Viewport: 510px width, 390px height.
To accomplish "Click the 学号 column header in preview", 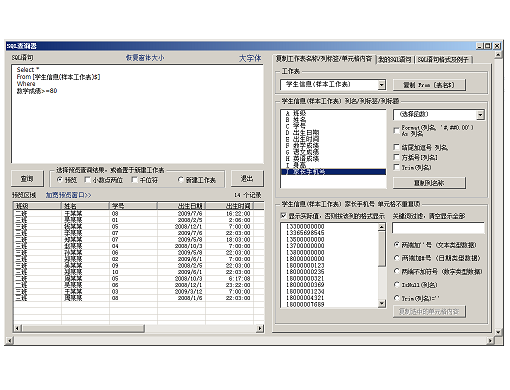I will (x=133, y=206).
